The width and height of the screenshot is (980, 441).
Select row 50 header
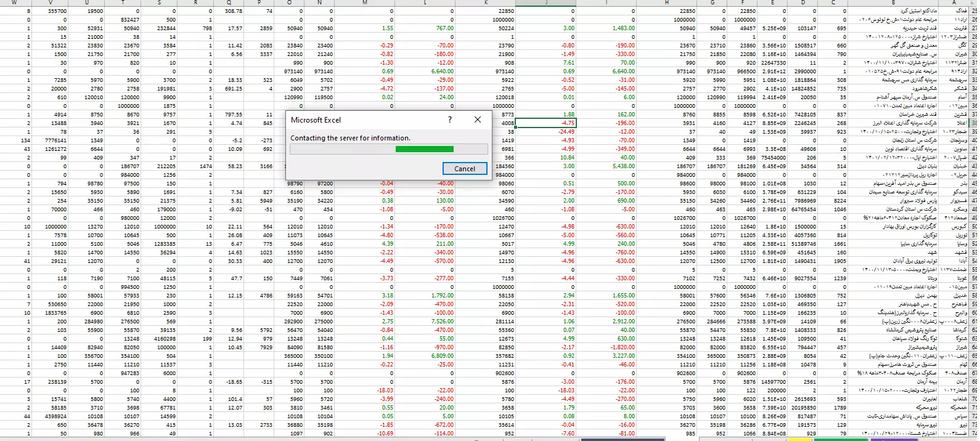click(x=975, y=227)
